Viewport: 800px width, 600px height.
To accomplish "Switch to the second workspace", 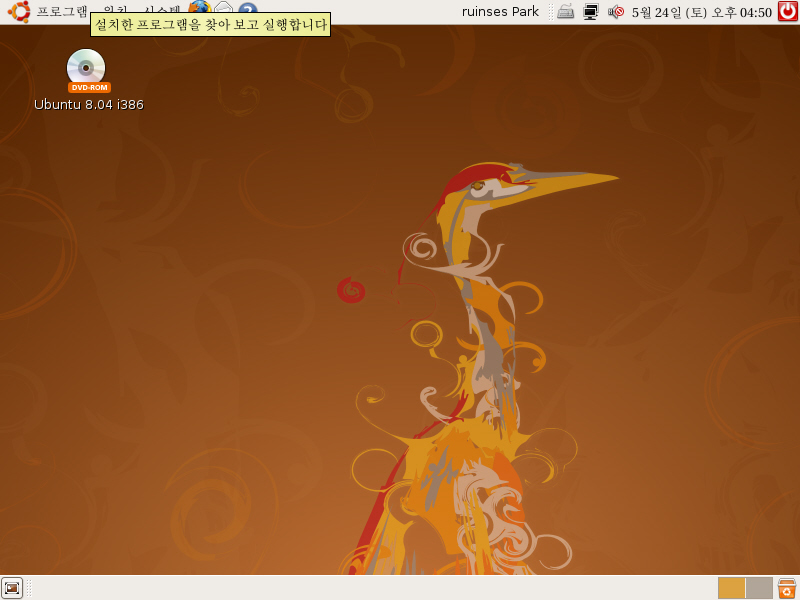I will (x=759, y=588).
